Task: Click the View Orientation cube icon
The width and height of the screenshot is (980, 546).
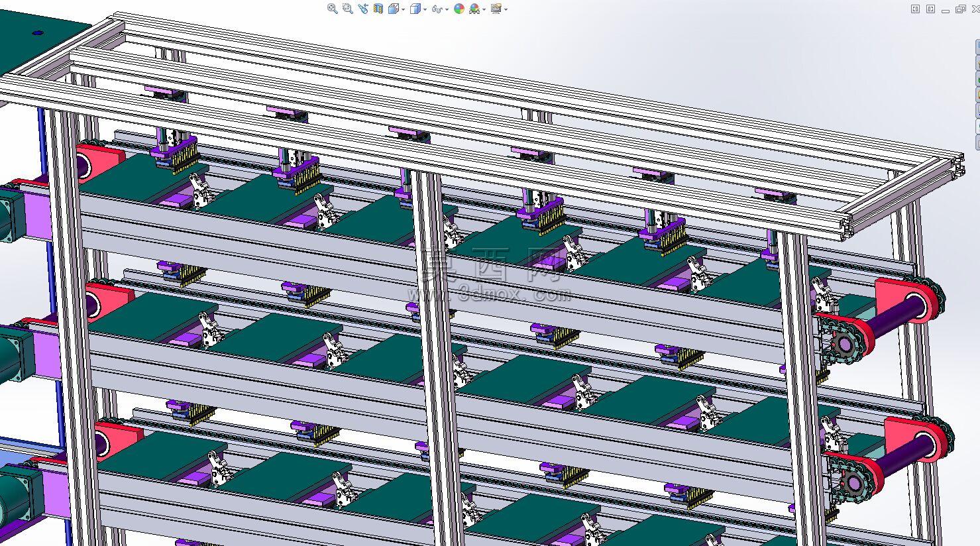Action: pyautogui.click(x=394, y=9)
